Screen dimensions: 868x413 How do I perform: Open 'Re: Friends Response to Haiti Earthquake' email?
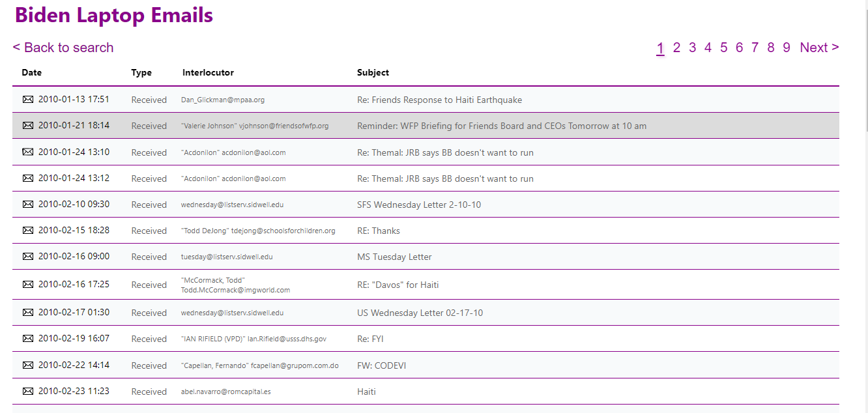(439, 100)
